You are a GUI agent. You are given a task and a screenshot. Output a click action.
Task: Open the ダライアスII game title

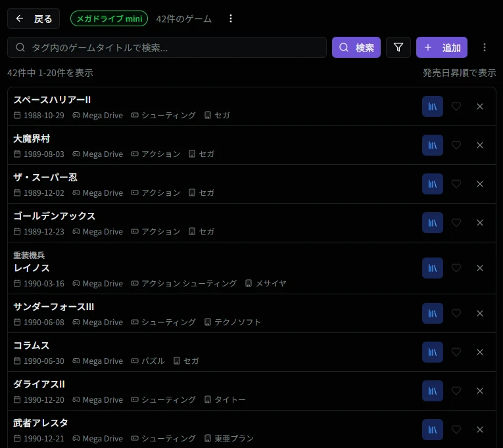click(x=39, y=384)
